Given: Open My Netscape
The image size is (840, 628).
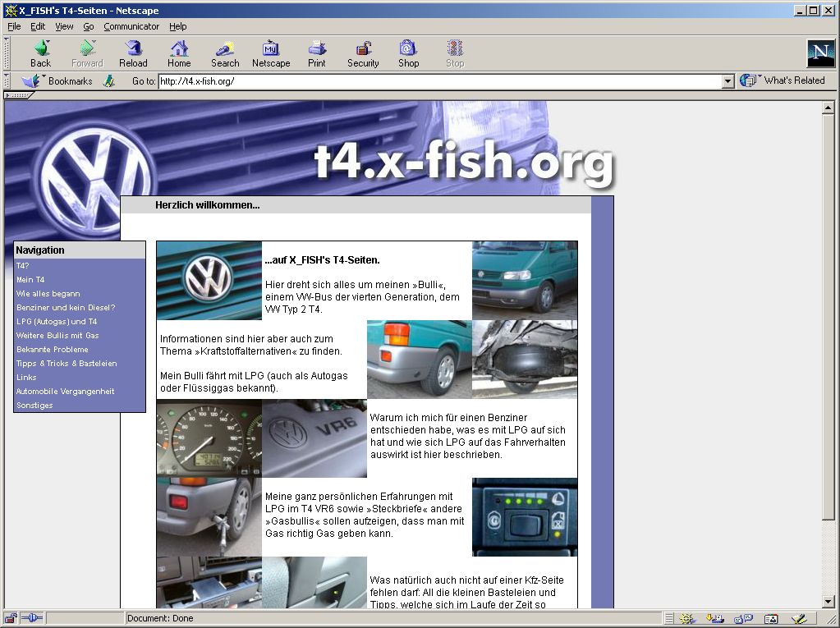Looking at the screenshot, I should click(x=271, y=54).
